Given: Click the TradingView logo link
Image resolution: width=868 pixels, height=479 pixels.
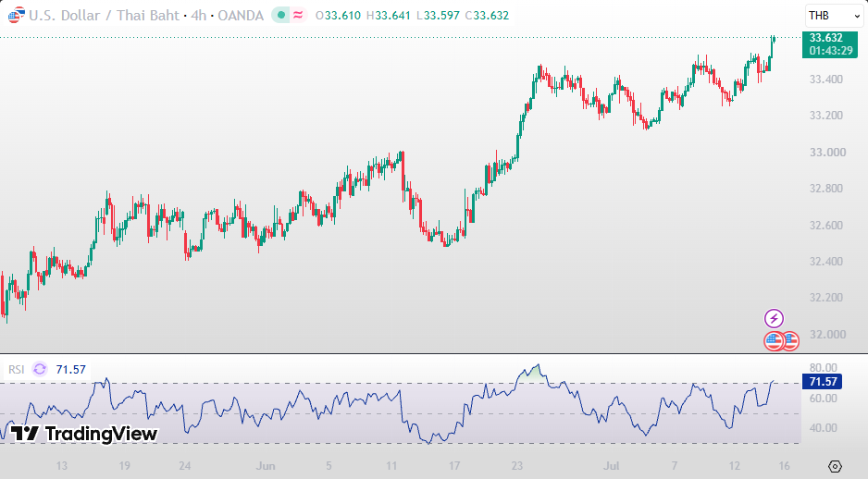Looking at the screenshot, I should point(84,434).
